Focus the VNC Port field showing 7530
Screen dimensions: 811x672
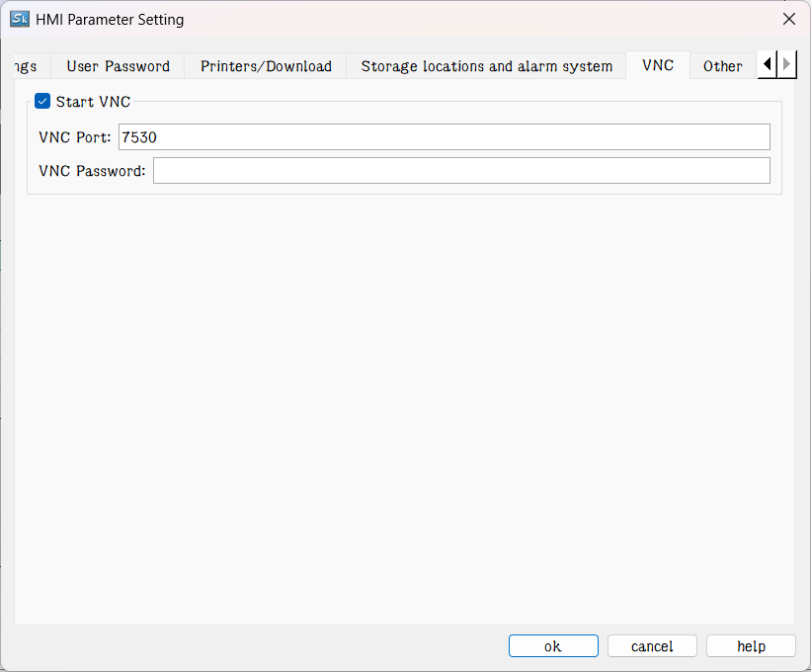point(444,137)
